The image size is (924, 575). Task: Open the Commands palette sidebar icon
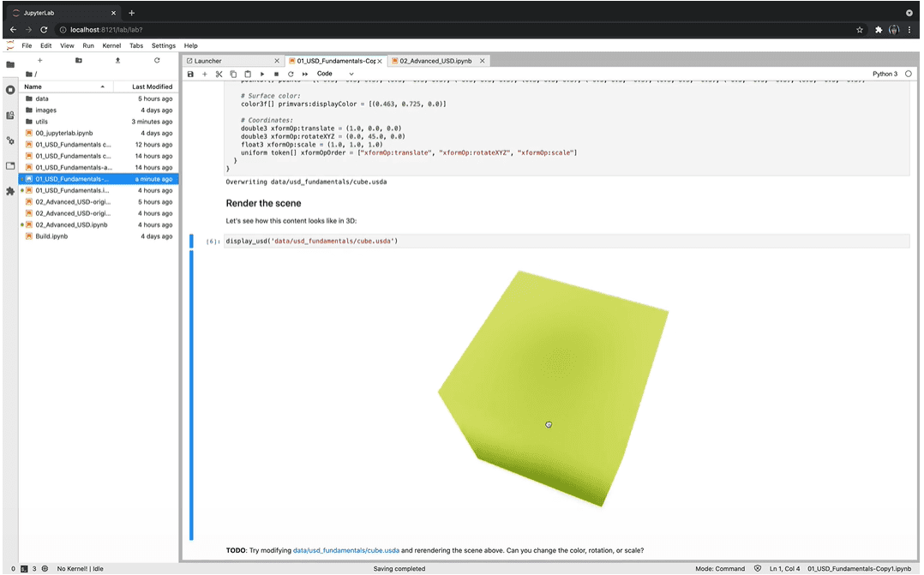point(10,116)
